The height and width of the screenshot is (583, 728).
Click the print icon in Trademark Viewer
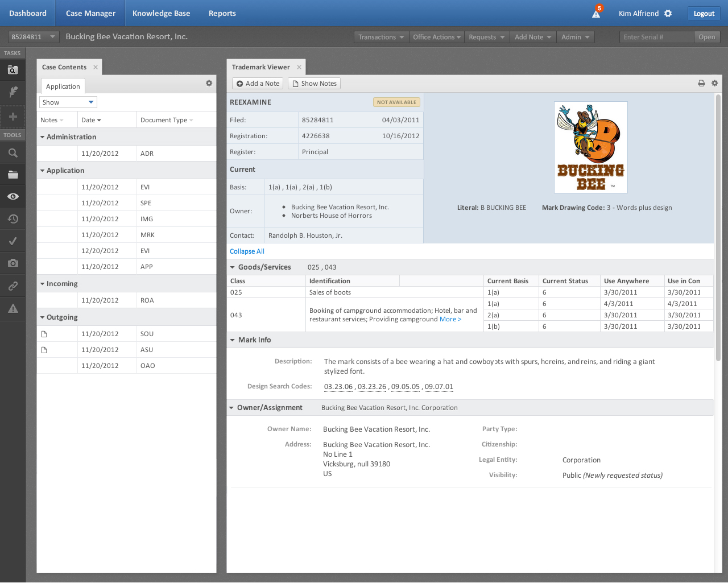tap(701, 84)
